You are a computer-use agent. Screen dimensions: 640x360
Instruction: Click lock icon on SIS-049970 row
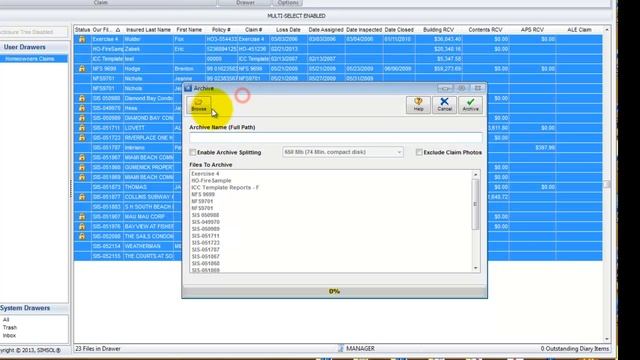[82, 108]
